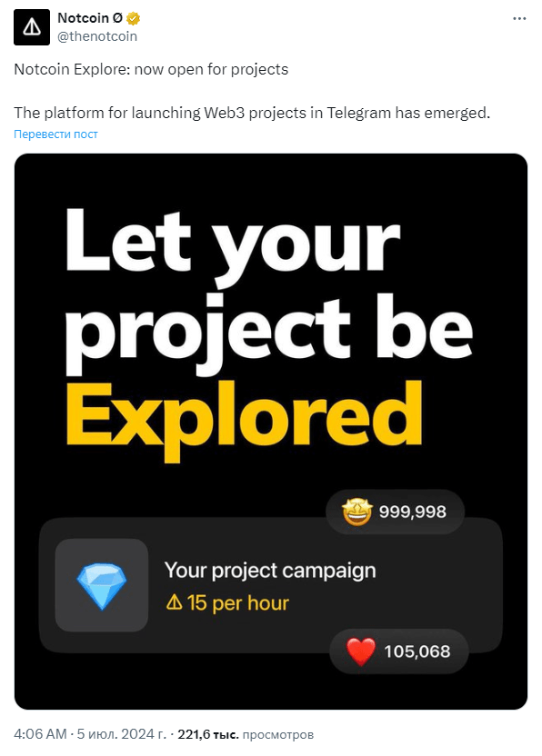Open the Notcoin profile avatar
Image resolution: width=542 pixels, height=756 pixels.
[x=32, y=27]
